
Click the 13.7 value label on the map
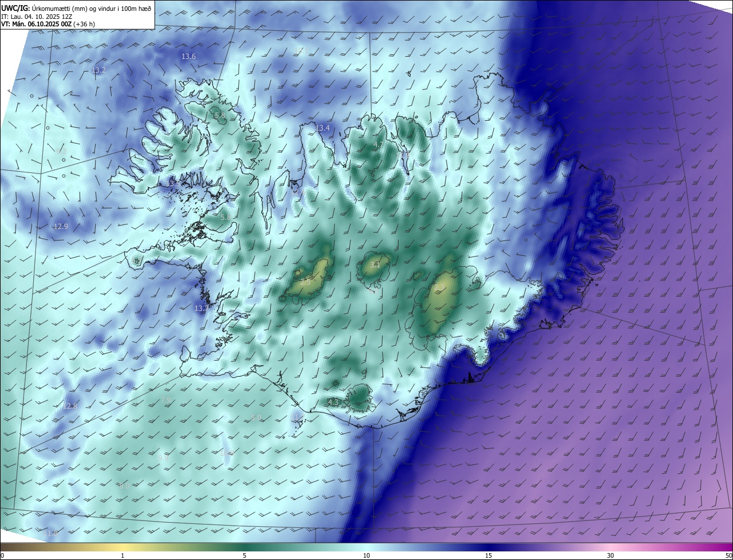pos(201,309)
